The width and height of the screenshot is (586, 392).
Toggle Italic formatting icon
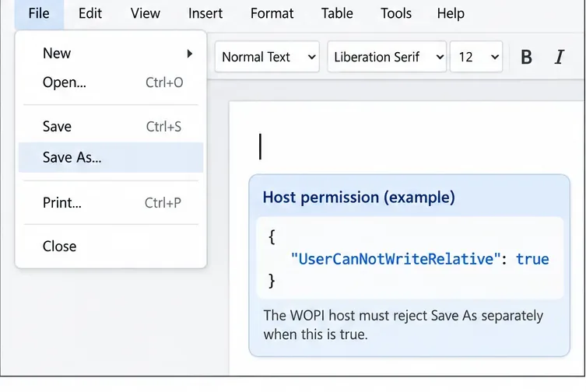pos(559,58)
